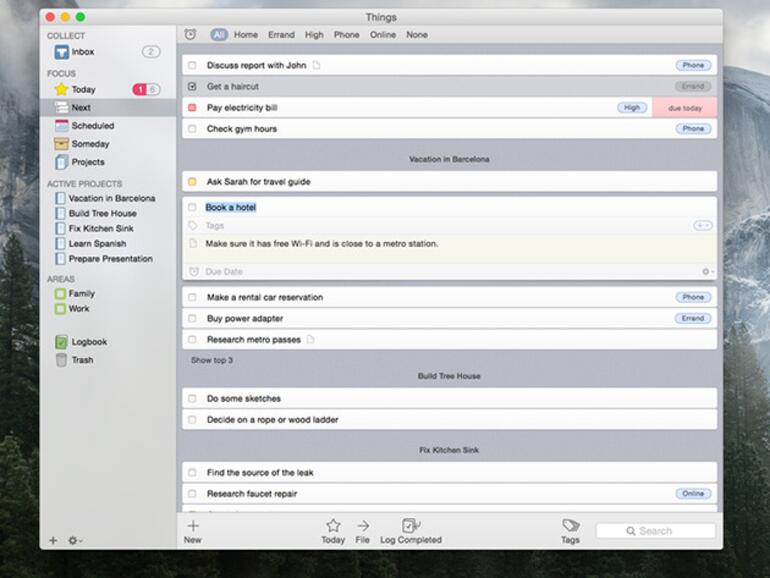Open the Tags toolbar button
The height and width of the screenshot is (578, 770).
click(570, 526)
